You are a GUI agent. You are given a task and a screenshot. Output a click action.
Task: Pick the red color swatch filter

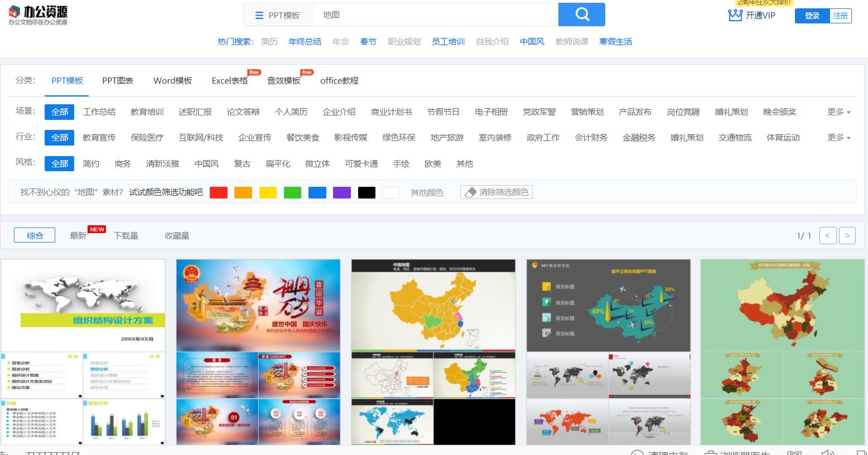219,192
